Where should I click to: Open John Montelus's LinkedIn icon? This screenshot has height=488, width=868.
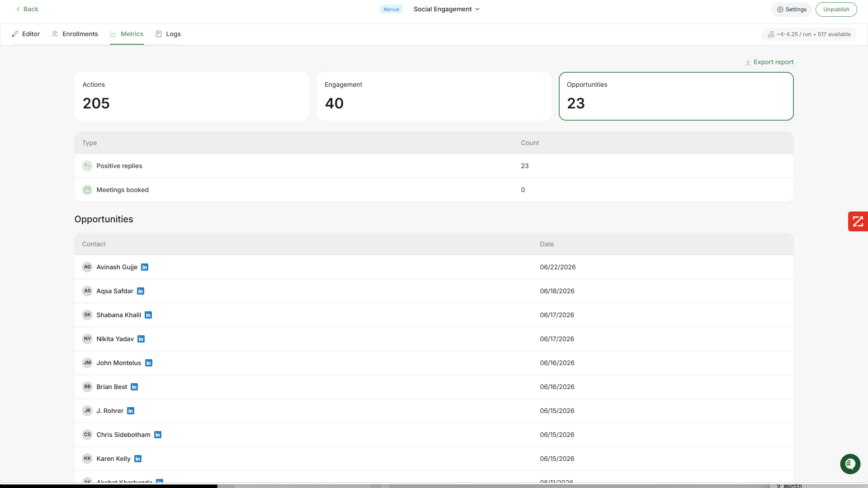tap(149, 363)
